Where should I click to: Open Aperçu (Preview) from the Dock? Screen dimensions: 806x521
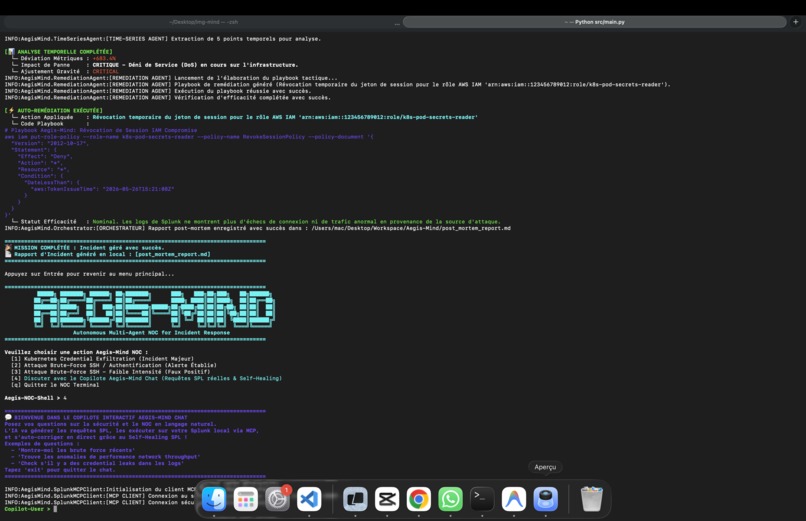546,499
